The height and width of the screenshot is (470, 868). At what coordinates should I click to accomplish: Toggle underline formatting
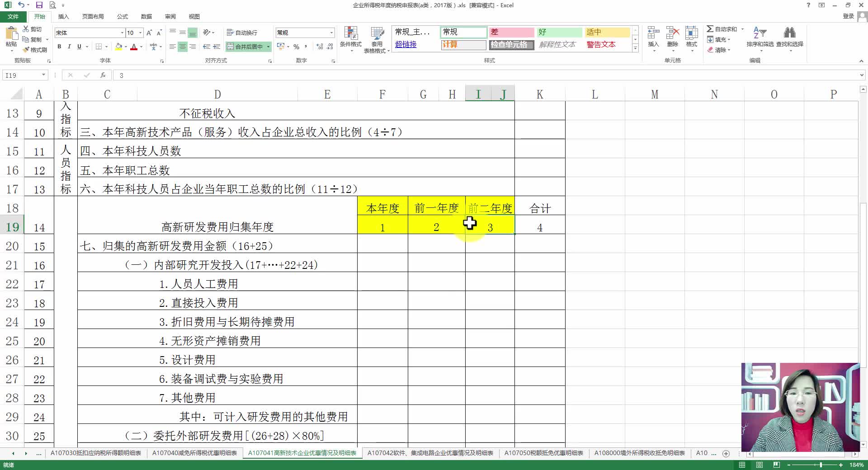[79, 47]
